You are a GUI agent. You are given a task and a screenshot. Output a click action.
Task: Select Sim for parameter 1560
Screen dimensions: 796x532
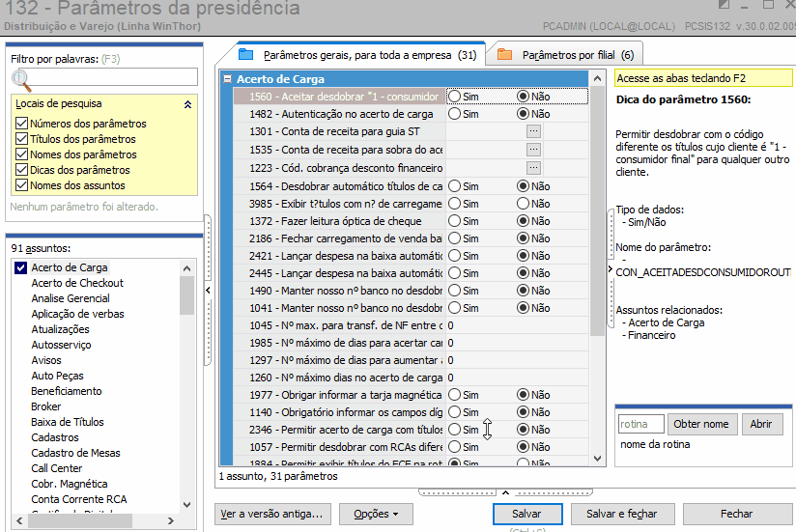(x=455, y=97)
